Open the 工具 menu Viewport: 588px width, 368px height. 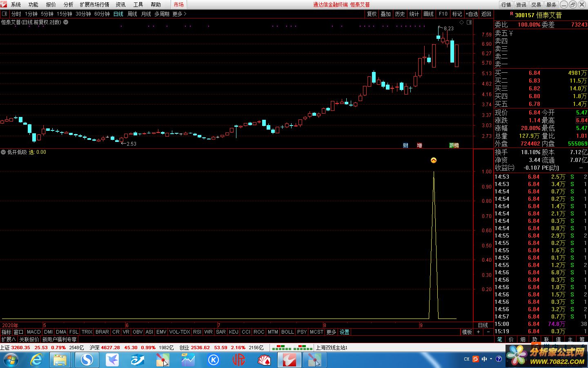[138, 4]
